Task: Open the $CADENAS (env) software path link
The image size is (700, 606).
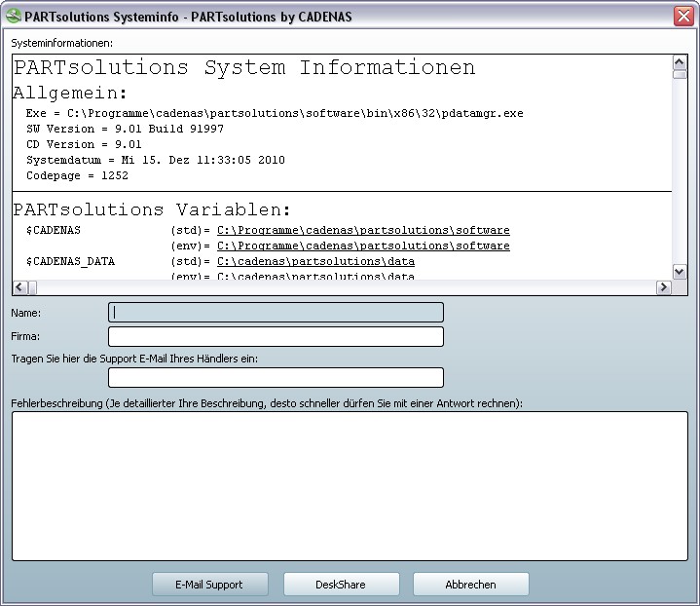Action: click(363, 246)
